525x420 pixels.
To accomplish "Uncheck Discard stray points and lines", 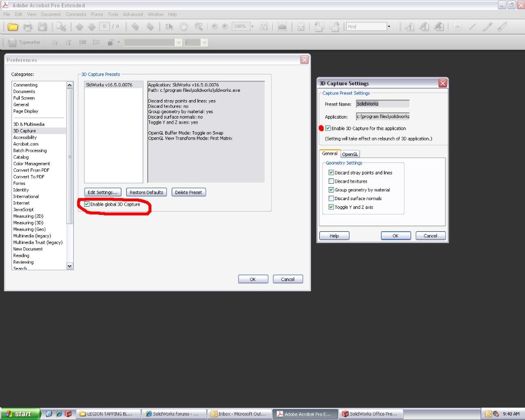I will 331,172.
